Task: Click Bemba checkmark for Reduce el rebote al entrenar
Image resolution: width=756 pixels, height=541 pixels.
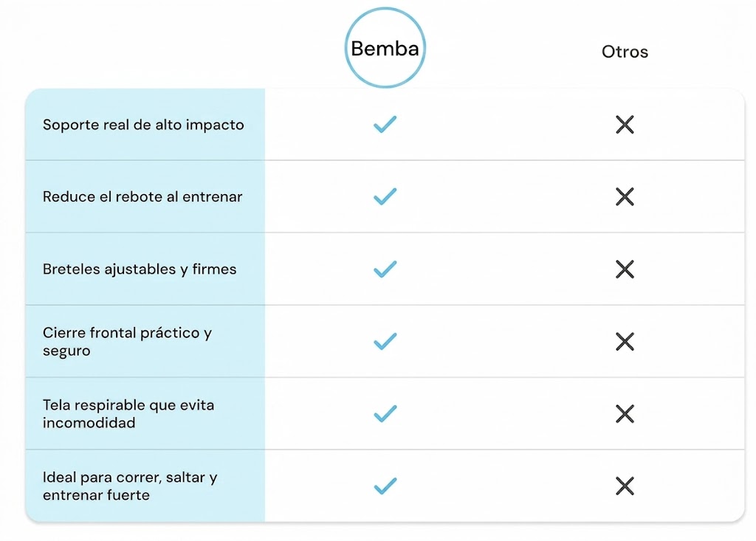Action: (385, 197)
